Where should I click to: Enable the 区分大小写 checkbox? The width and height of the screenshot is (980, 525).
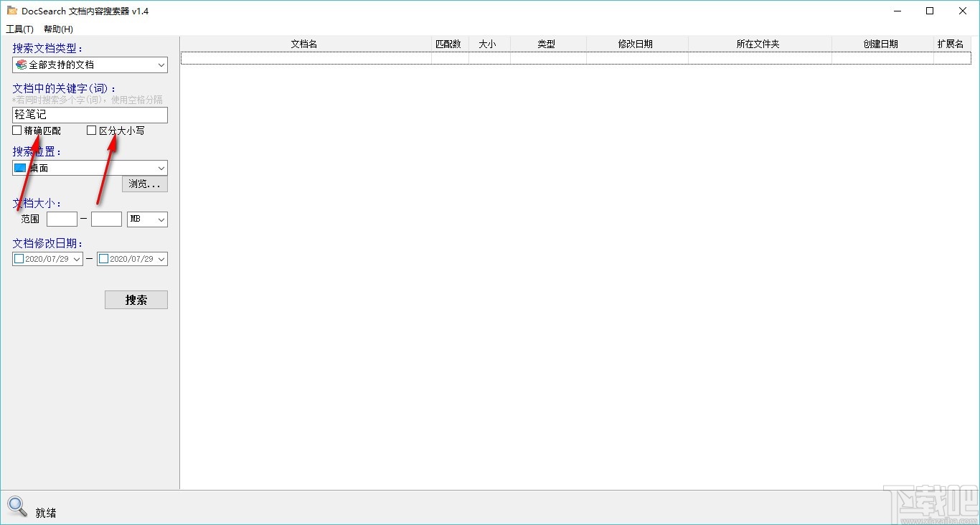pyautogui.click(x=91, y=131)
